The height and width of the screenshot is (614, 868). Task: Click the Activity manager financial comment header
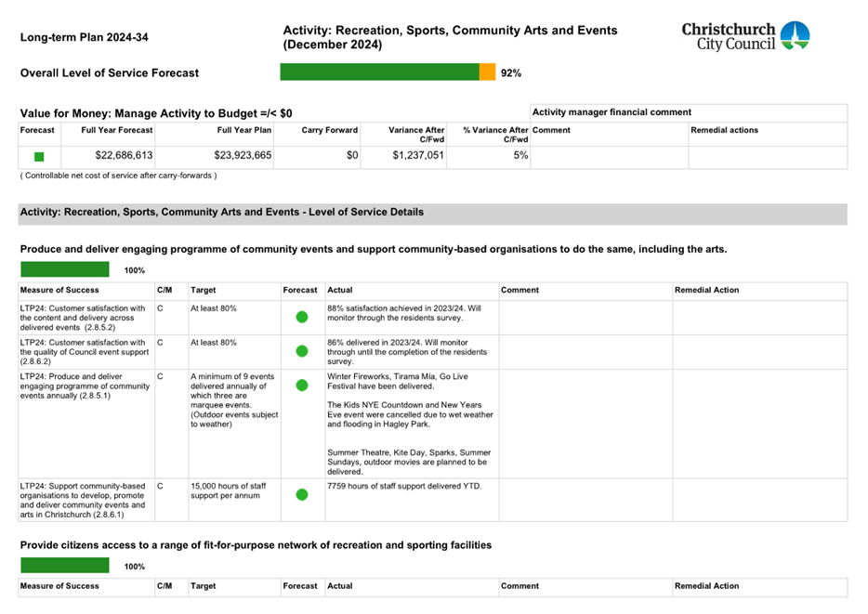click(611, 112)
